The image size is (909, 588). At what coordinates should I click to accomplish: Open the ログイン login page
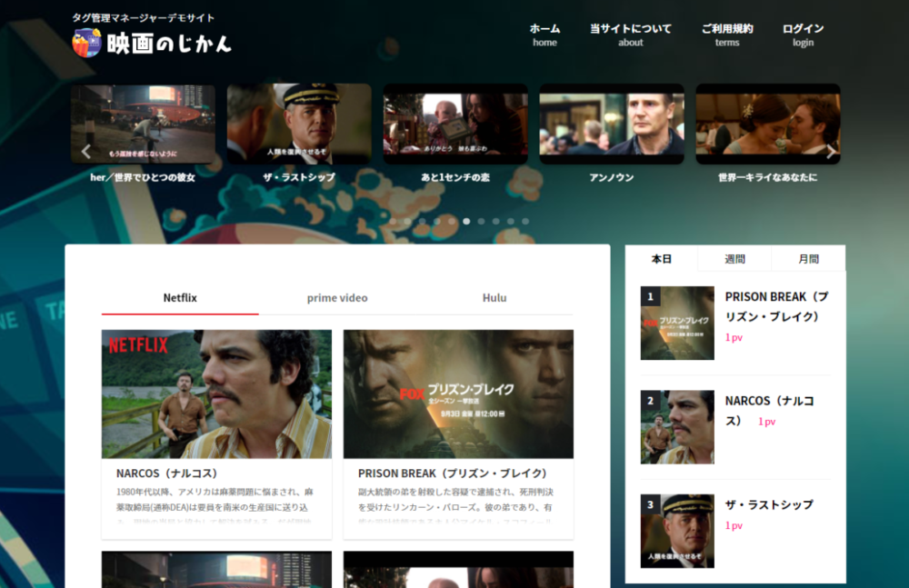coord(803,35)
